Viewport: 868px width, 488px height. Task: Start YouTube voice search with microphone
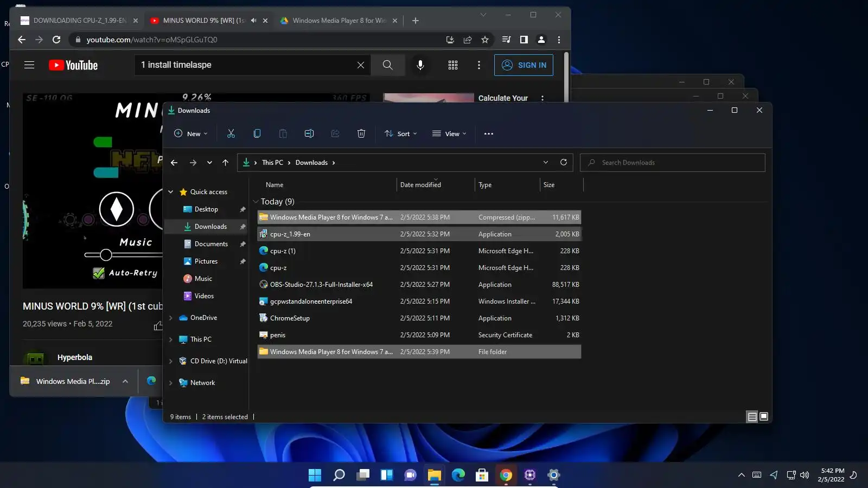click(x=420, y=65)
